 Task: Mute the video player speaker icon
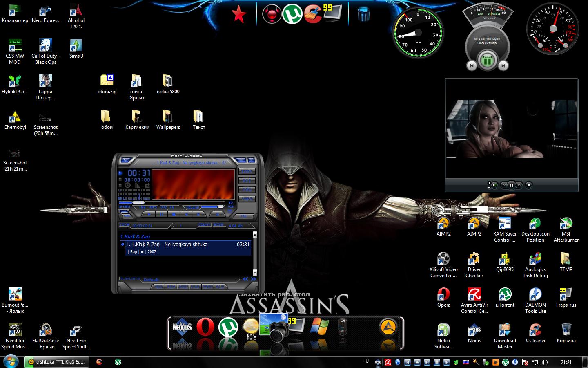pos(494,185)
